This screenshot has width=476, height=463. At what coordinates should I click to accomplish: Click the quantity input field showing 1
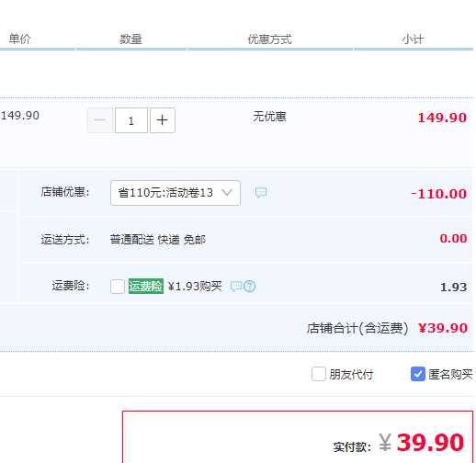coord(131,120)
